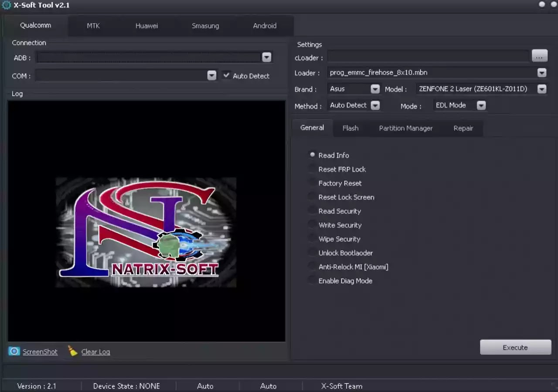This screenshot has height=392, width=558.
Task: Open the COM port dropdown
Action: coord(211,75)
